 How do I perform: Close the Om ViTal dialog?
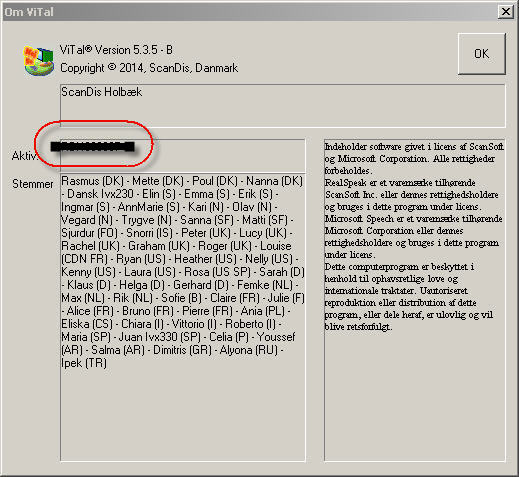(506, 12)
